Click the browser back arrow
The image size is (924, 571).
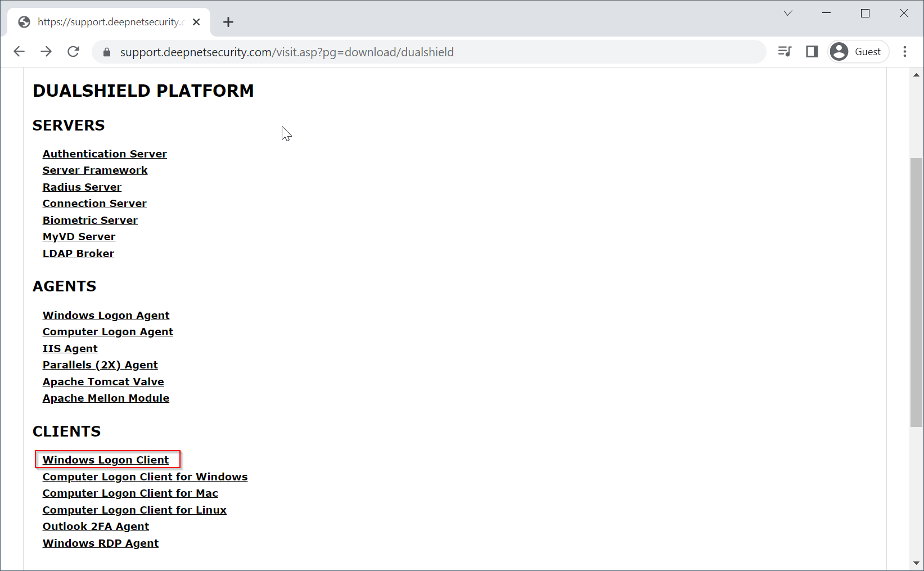pyautogui.click(x=19, y=52)
